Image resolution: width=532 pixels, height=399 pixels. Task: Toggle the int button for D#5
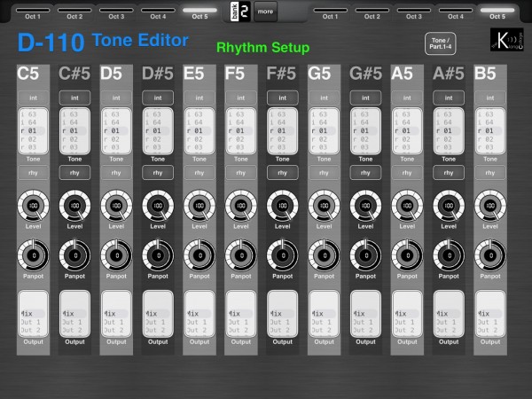point(158,98)
